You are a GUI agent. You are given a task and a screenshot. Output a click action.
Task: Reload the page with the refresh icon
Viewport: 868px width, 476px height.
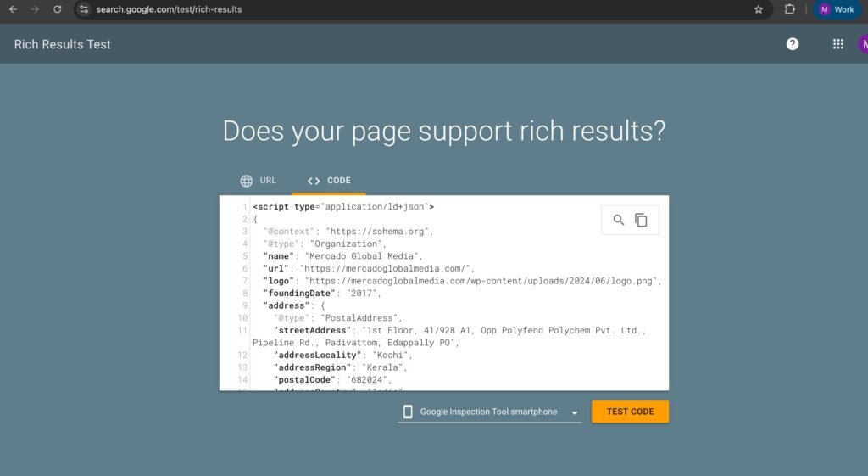[x=57, y=9]
